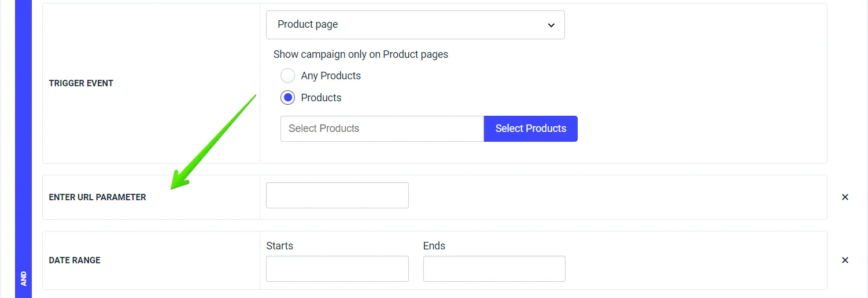
Task: Click the Trigger Event row label
Action: (81, 83)
